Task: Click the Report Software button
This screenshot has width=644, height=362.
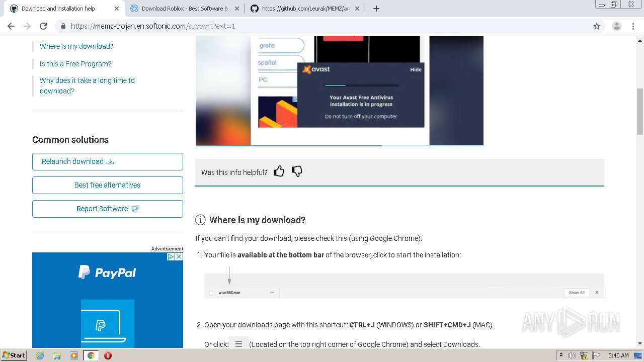Action: (x=108, y=209)
